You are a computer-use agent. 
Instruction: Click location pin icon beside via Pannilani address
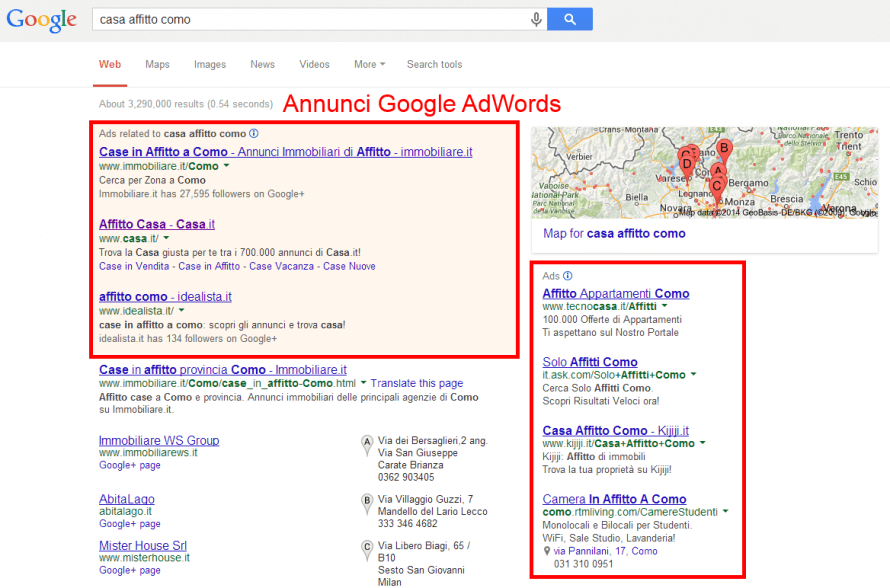[547, 551]
